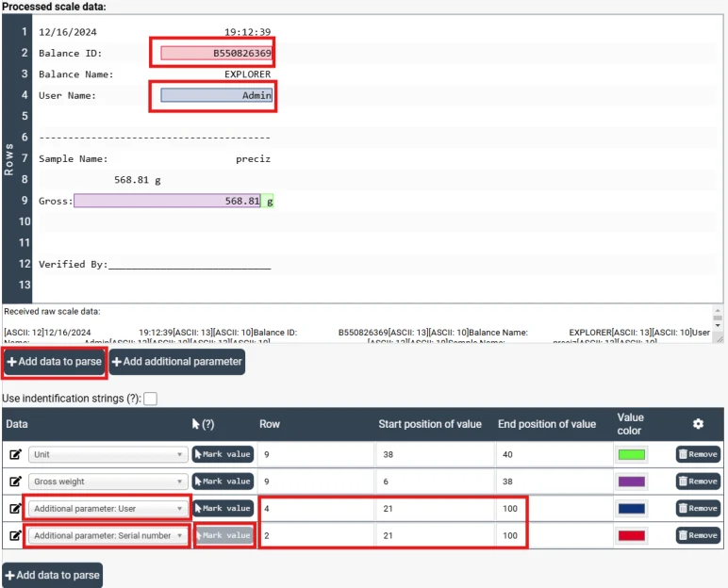Click the End position of value header
The width and height of the screenshot is (728, 588).
point(547,424)
